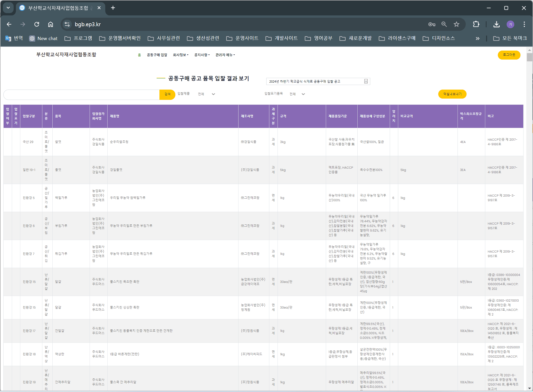Open the Chrome three-dot menu

(524, 24)
